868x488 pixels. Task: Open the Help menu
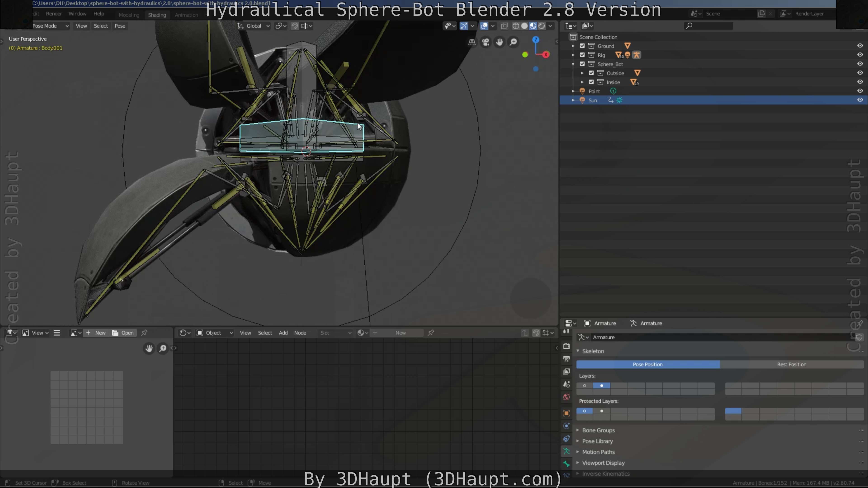[99, 14]
